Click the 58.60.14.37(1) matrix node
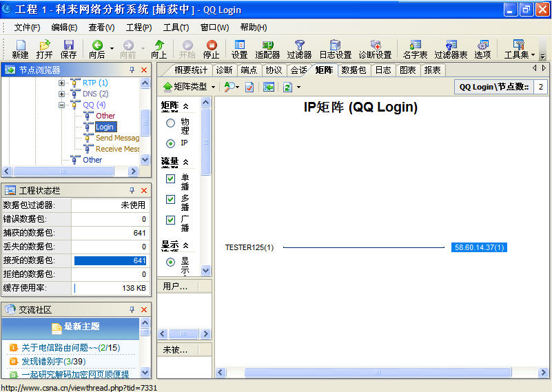The height and width of the screenshot is (392, 552). click(479, 247)
